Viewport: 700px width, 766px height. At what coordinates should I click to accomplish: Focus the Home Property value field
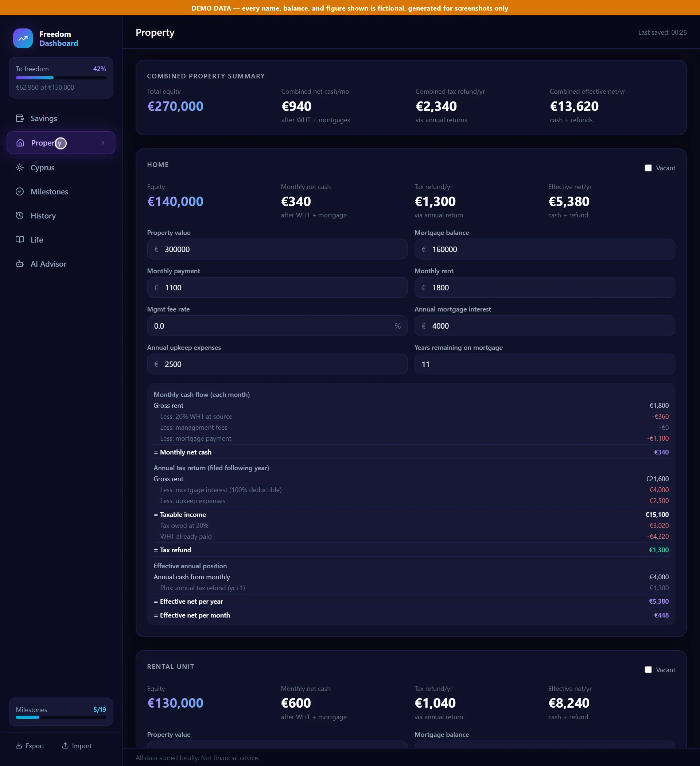click(277, 249)
